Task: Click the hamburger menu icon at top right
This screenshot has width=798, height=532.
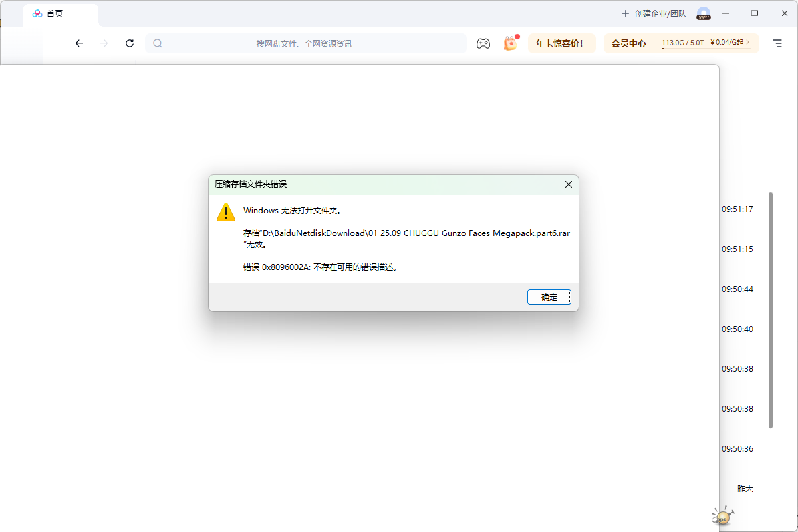Action: pyautogui.click(x=777, y=43)
